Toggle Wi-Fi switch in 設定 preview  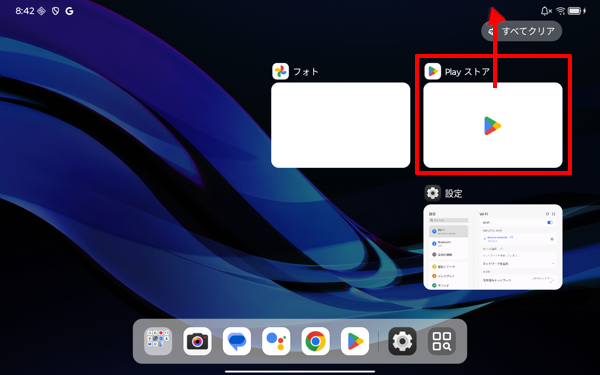[x=550, y=222]
